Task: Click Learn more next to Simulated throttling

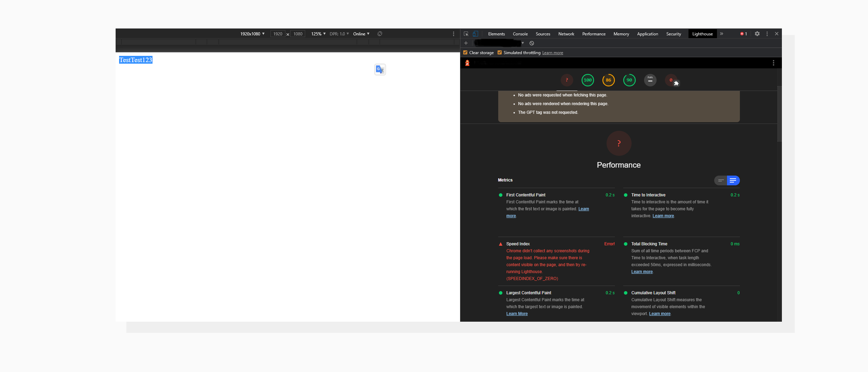Action: pyautogui.click(x=552, y=52)
